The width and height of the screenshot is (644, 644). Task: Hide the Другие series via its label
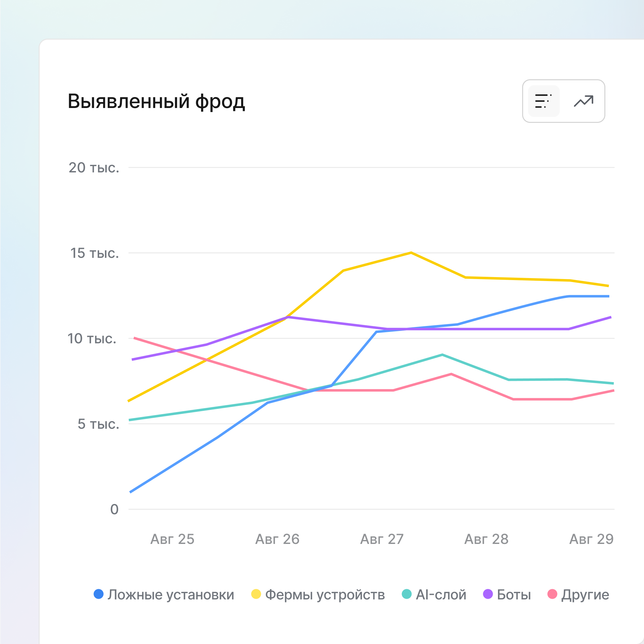[x=585, y=595]
